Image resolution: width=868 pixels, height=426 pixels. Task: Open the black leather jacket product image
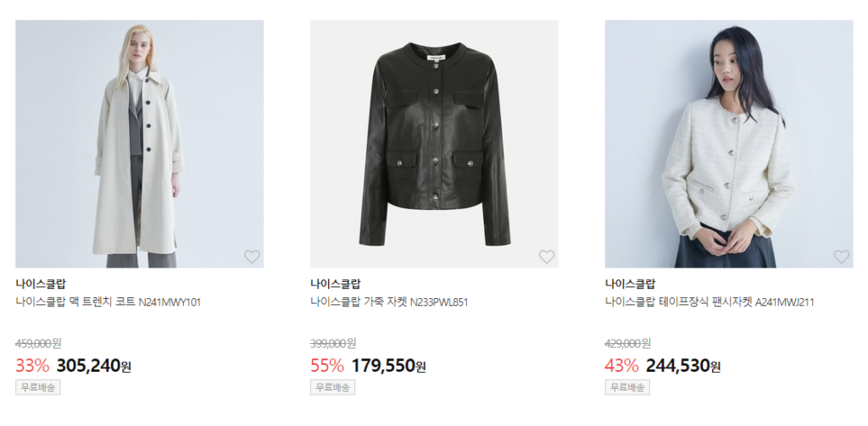(x=434, y=144)
